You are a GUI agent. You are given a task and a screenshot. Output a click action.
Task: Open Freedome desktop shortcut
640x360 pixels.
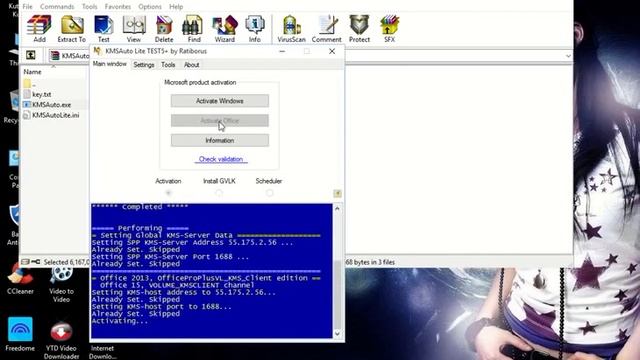coord(20,334)
